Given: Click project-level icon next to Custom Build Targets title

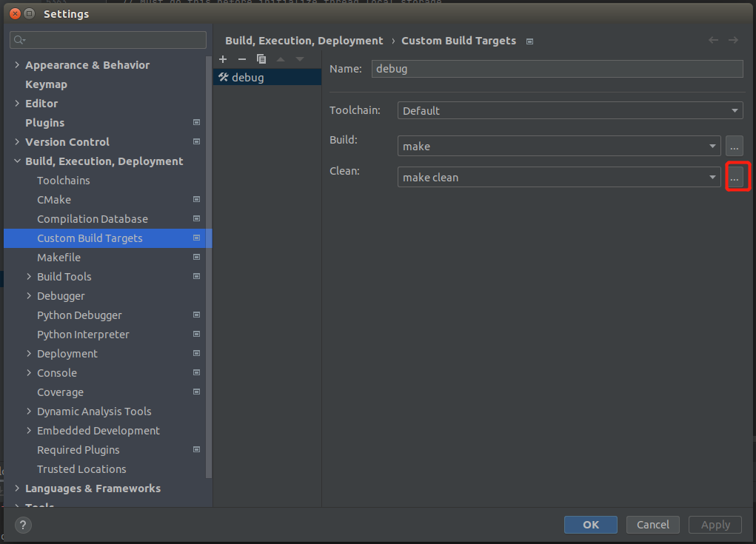Looking at the screenshot, I should (529, 41).
